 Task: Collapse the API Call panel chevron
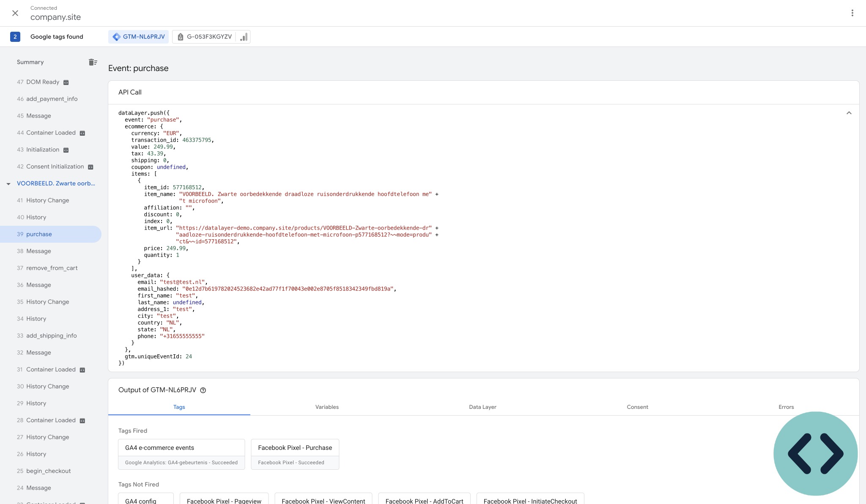(849, 113)
